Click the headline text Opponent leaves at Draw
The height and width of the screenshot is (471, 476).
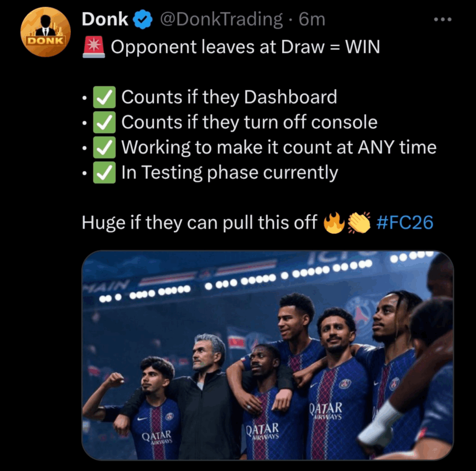tap(218, 47)
